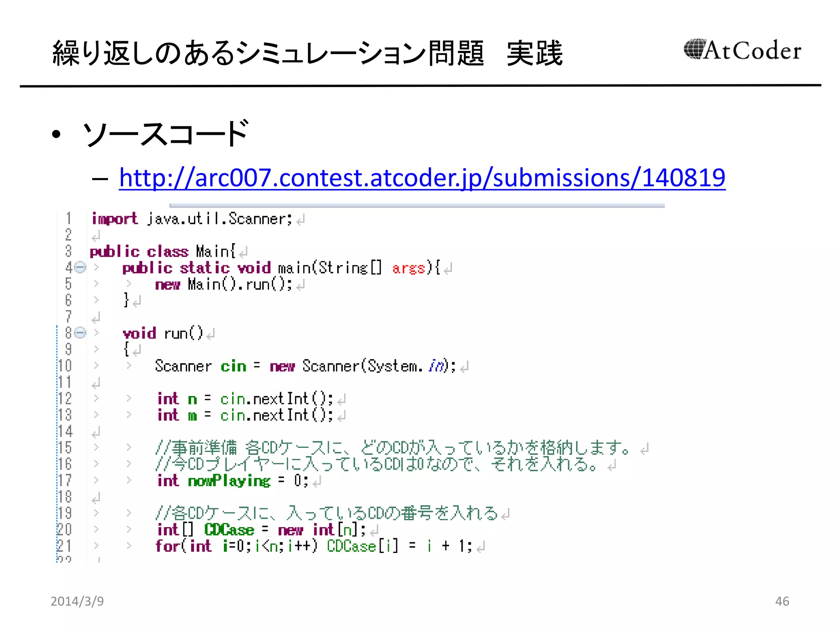The width and height of the screenshot is (840, 630).
Task: Click the 'void run()' declaration
Action: point(163,333)
